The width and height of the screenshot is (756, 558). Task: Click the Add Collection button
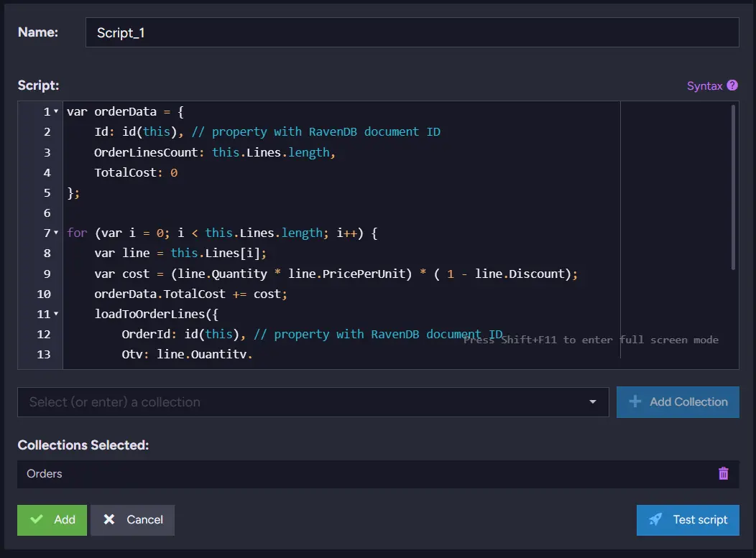point(678,402)
